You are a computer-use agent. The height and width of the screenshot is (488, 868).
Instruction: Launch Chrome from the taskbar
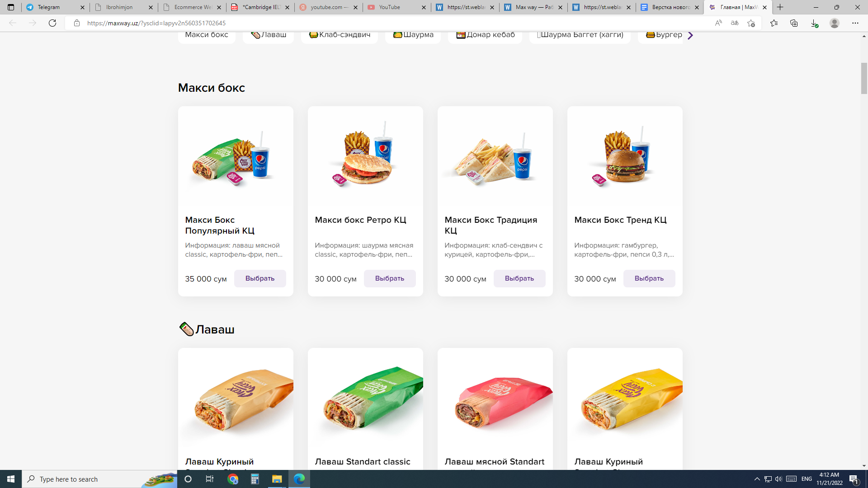click(x=233, y=479)
